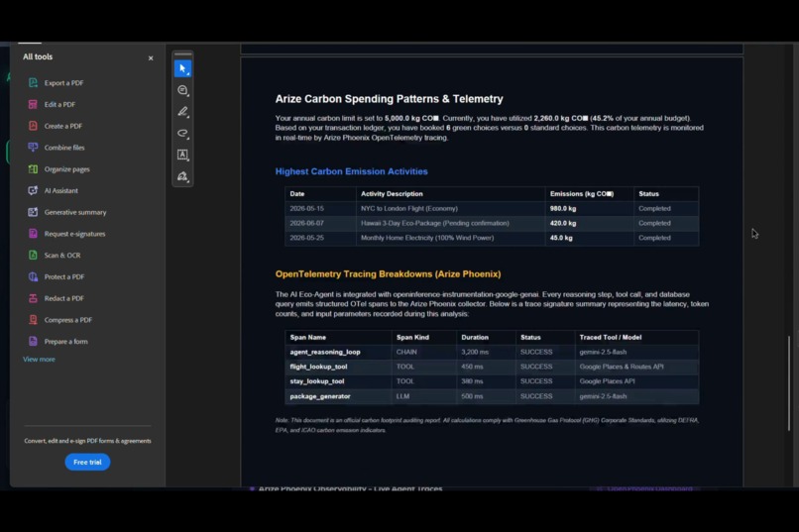The width and height of the screenshot is (799, 532).
Task: Click the 420.0 kg emissions value
Action: tap(563, 223)
